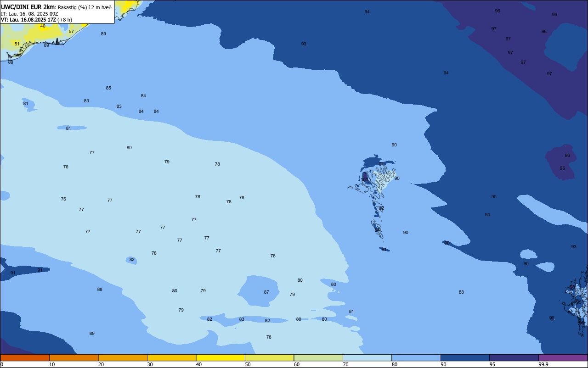The width and height of the screenshot is (588, 368).
Task: Select the legend scale label '95'
Action: [492, 364]
